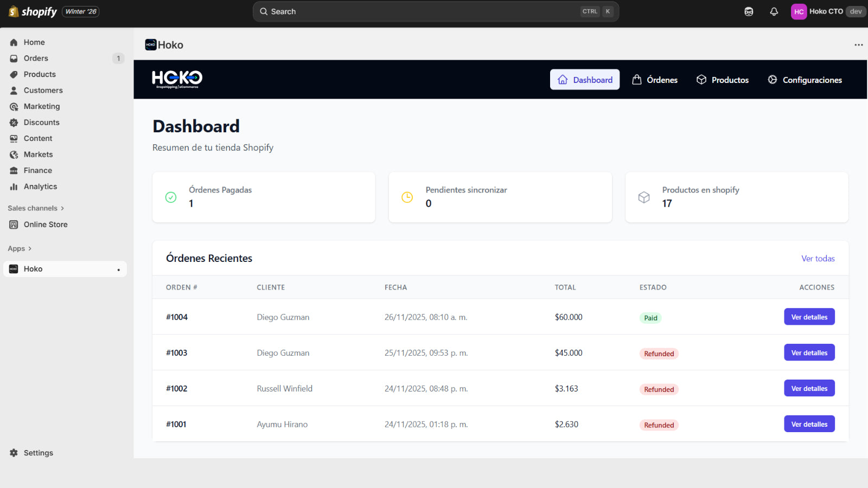The width and height of the screenshot is (868, 488).
Task: Click the Online Store icon
Action: pyautogui.click(x=14, y=224)
